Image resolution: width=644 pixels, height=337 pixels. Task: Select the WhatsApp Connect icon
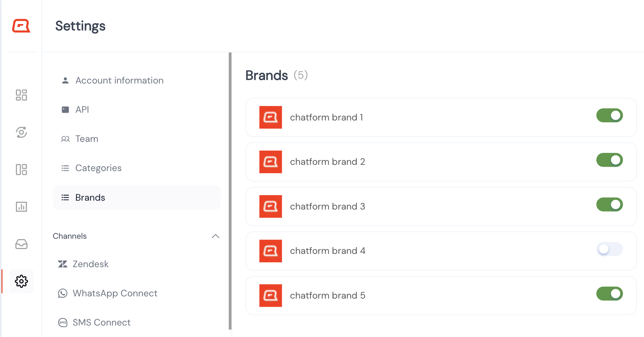(63, 293)
